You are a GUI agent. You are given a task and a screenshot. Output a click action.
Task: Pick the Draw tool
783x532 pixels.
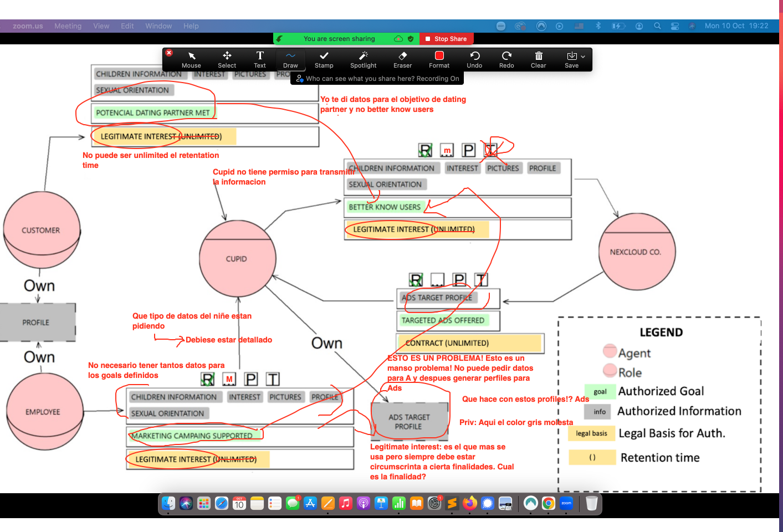pyautogui.click(x=290, y=59)
